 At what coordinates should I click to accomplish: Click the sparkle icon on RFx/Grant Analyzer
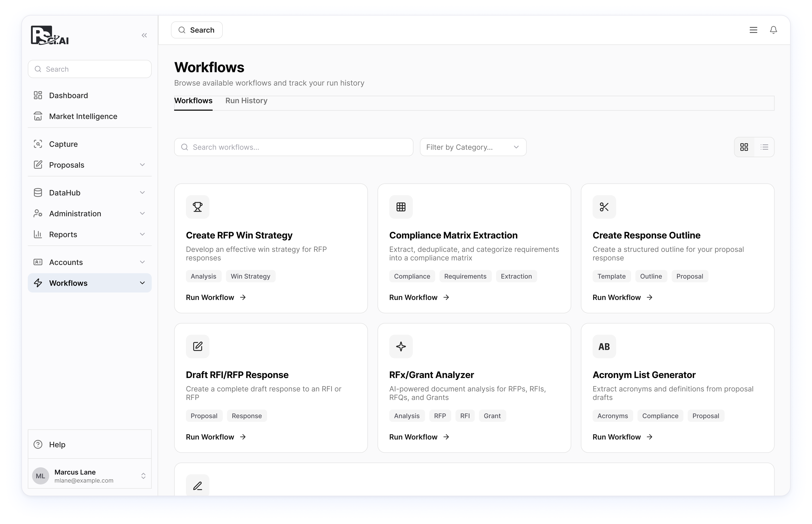coord(401,346)
